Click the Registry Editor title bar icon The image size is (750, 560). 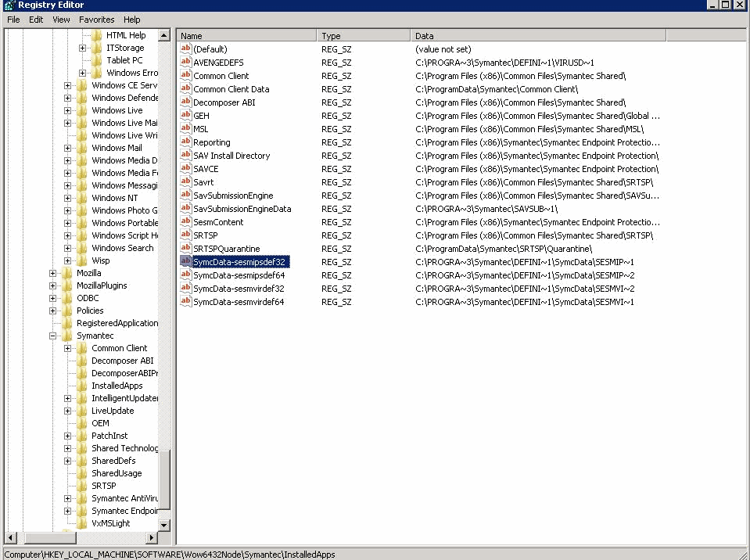pos(9,5)
